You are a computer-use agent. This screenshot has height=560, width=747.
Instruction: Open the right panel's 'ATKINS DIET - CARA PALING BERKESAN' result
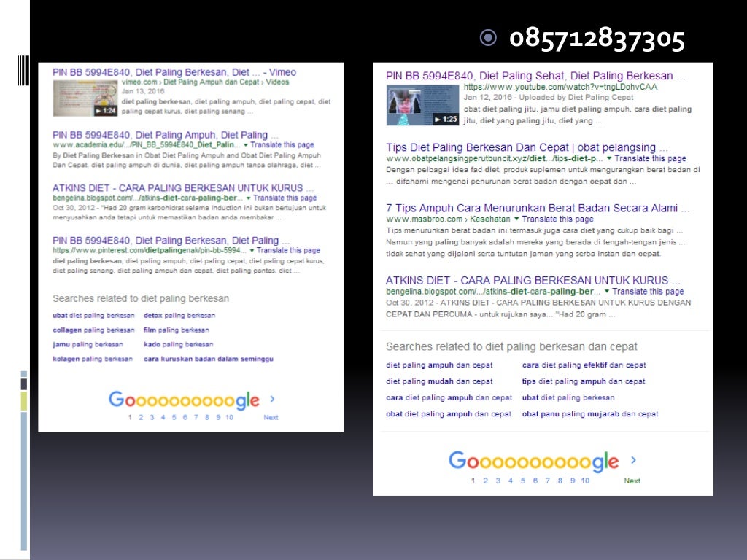tap(533, 281)
